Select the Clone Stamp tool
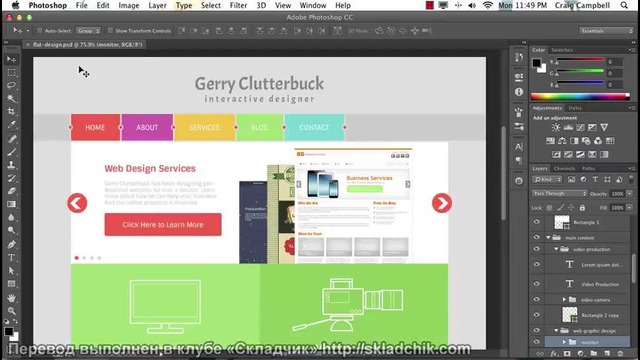The height and width of the screenshot is (360, 640). [11, 165]
